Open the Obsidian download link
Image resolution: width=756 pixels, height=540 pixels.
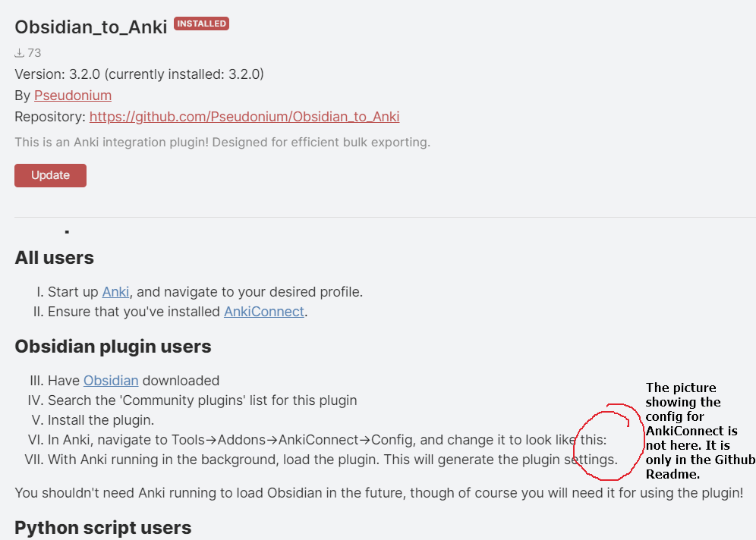pyautogui.click(x=111, y=380)
